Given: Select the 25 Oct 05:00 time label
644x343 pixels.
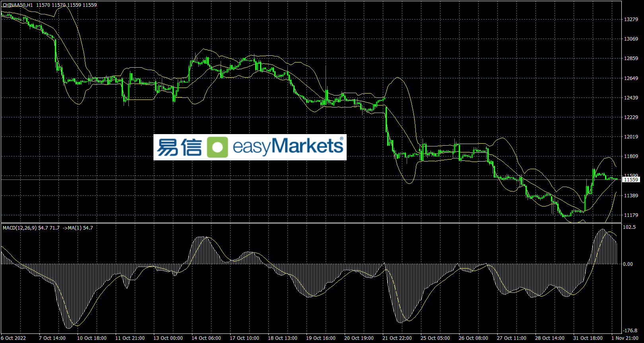Looking at the screenshot, I should coord(435,338).
